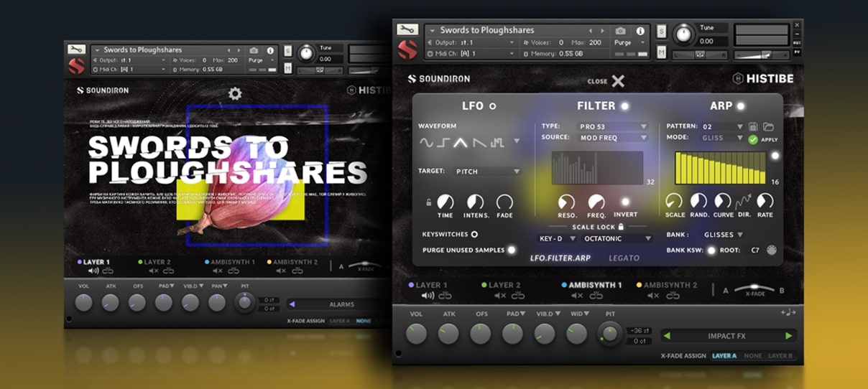Open the Purge dropdown in front window
868x389 pixels.
[x=630, y=42]
